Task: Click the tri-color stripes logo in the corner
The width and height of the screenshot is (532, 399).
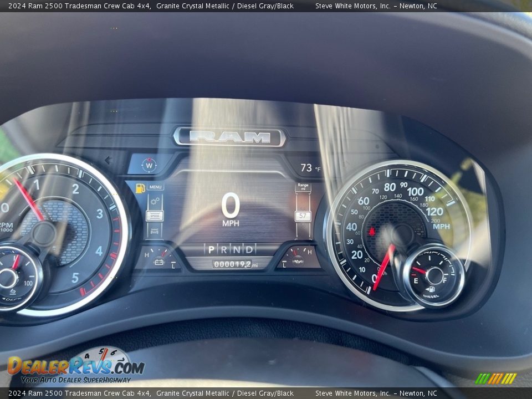Action: tap(495, 378)
